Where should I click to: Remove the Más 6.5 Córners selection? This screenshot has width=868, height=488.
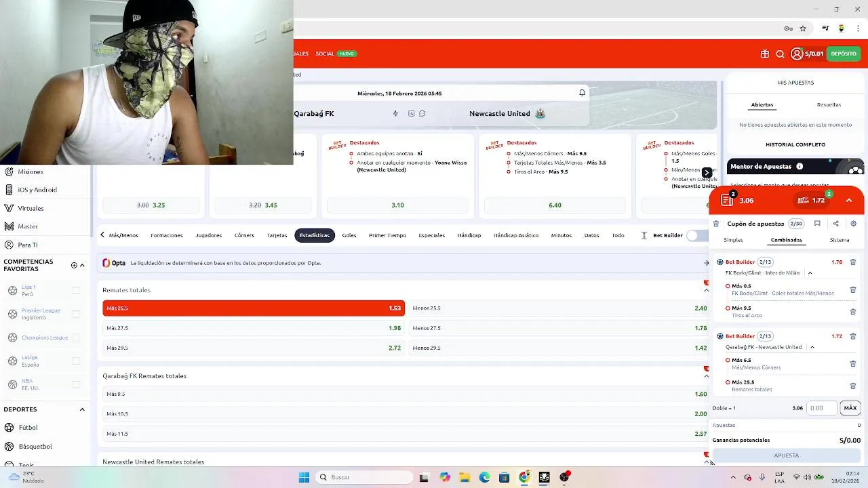[853, 364]
